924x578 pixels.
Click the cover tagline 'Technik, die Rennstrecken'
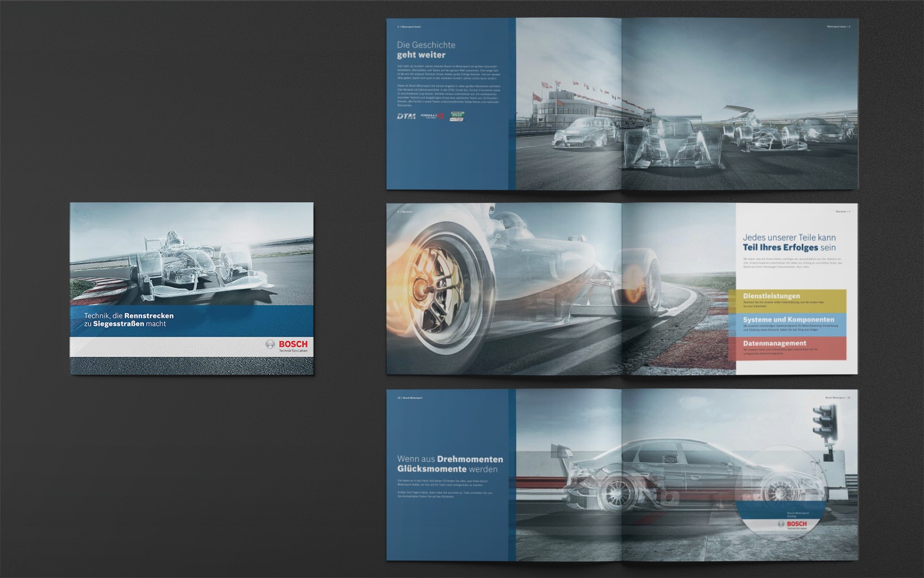click(129, 320)
